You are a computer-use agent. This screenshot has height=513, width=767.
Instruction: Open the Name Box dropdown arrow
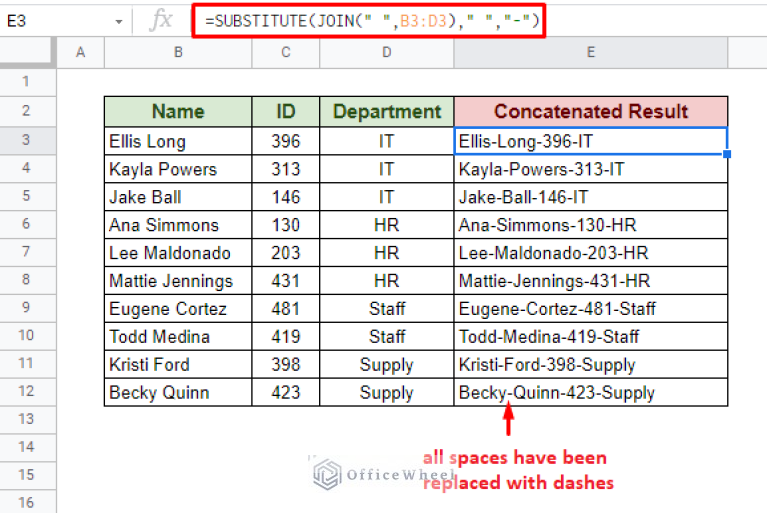coord(118,22)
